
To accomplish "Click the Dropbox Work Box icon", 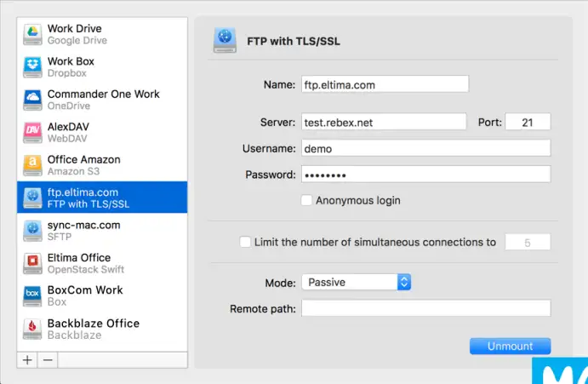I will pos(32,66).
